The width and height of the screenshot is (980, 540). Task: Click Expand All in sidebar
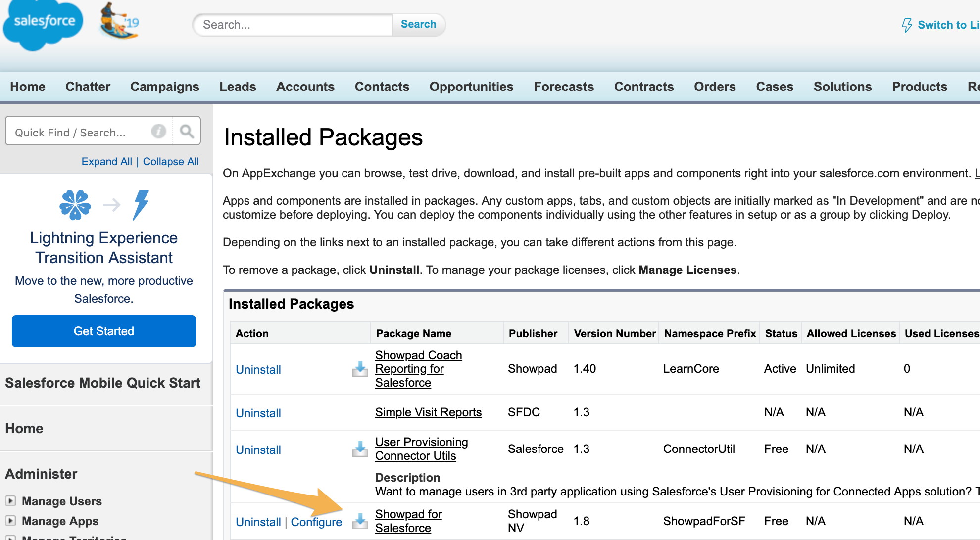106,162
